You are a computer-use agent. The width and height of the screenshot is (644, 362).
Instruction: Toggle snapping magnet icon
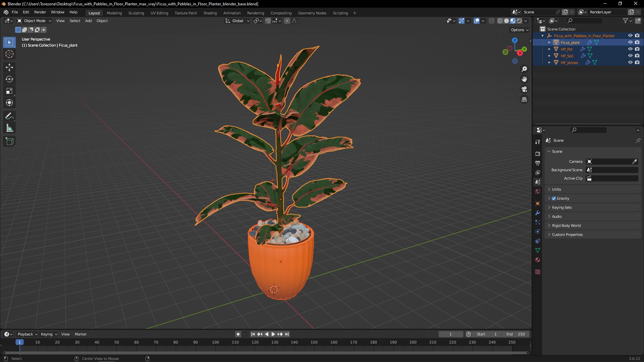[x=268, y=21]
